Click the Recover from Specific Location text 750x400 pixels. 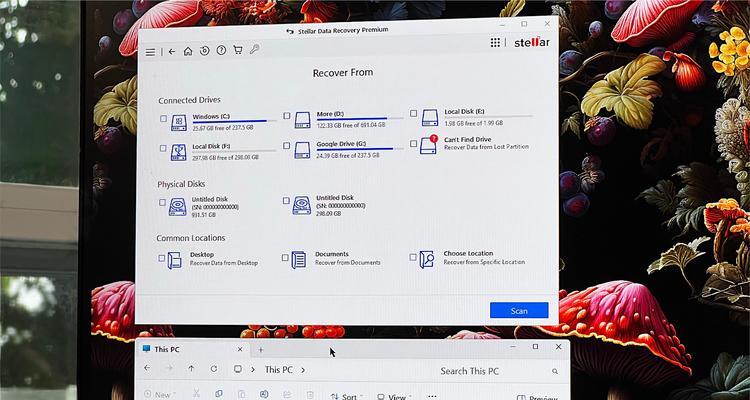(484, 262)
